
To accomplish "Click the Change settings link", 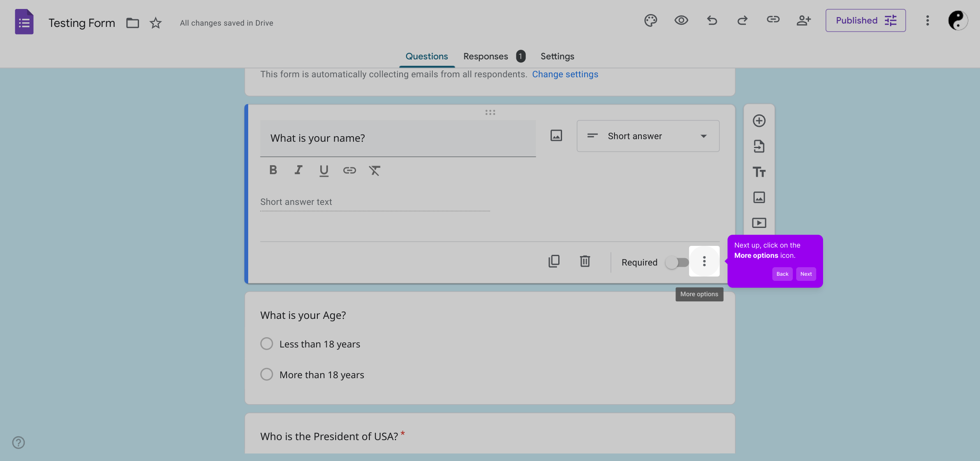I will pos(565,74).
